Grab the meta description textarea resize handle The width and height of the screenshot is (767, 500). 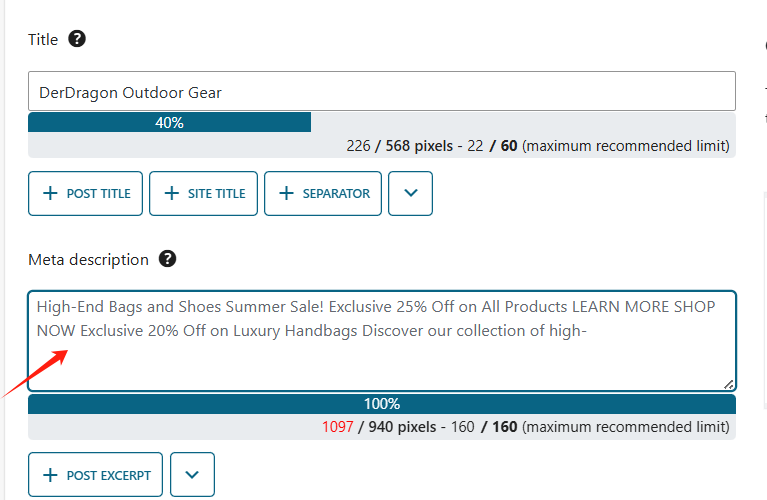(x=729, y=384)
